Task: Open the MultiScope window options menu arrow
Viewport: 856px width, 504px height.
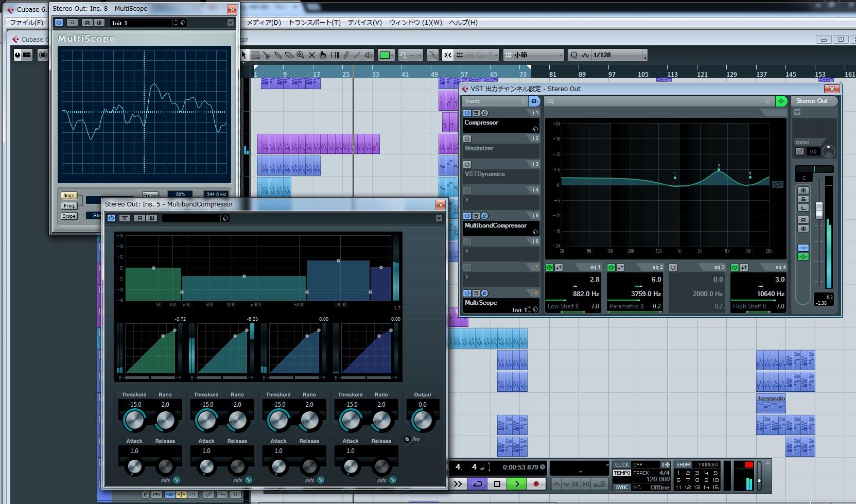Action: point(230,23)
